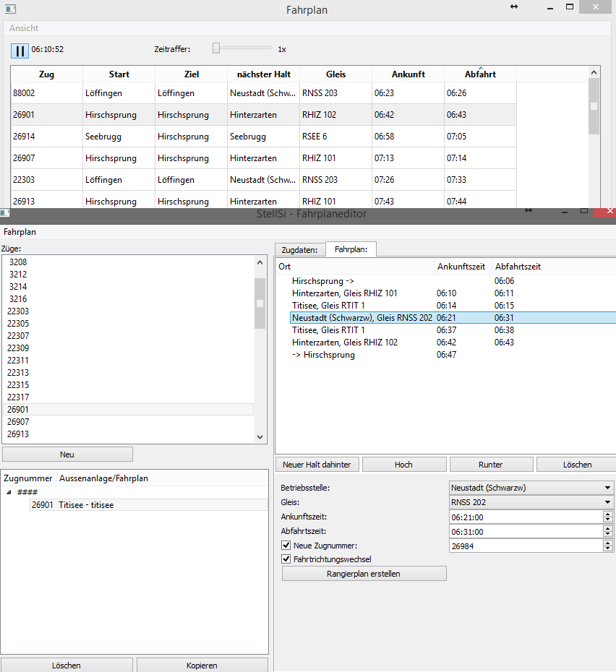616x672 pixels.
Task: Select train 22317 in Züge list
Action: [129, 397]
